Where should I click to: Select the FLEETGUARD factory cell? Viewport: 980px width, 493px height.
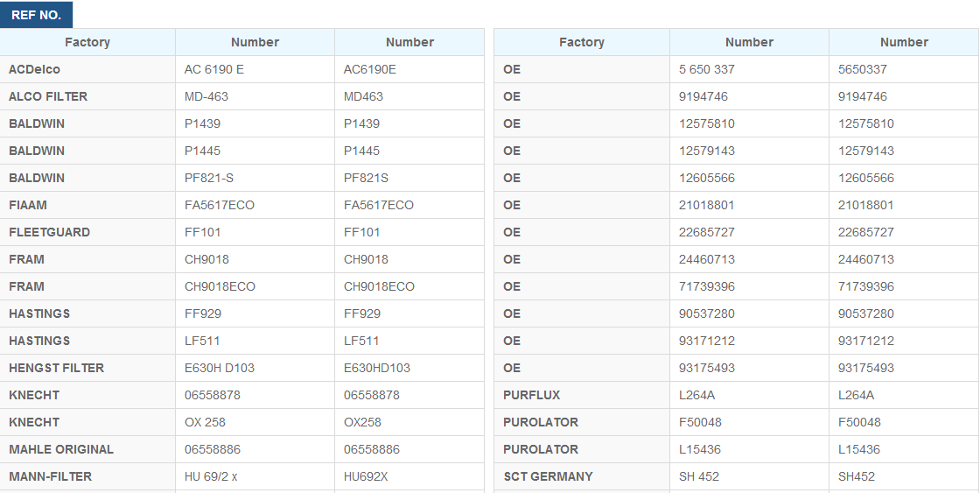point(87,232)
